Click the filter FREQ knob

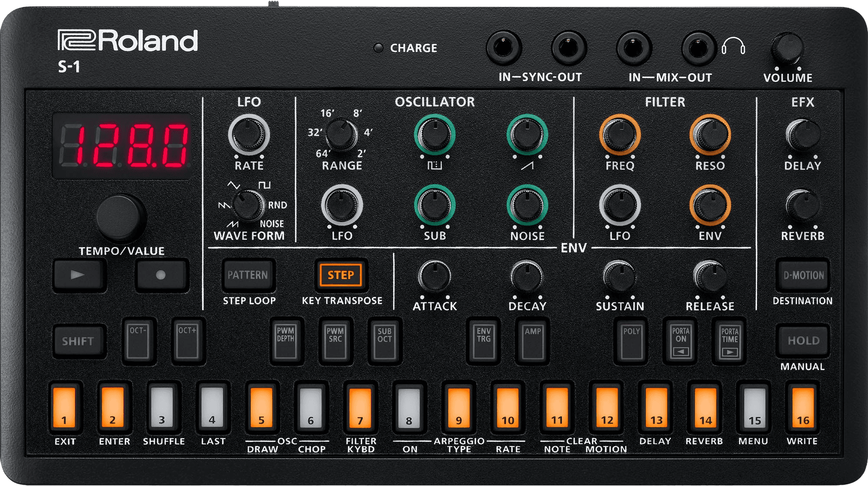click(x=620, y=135)
